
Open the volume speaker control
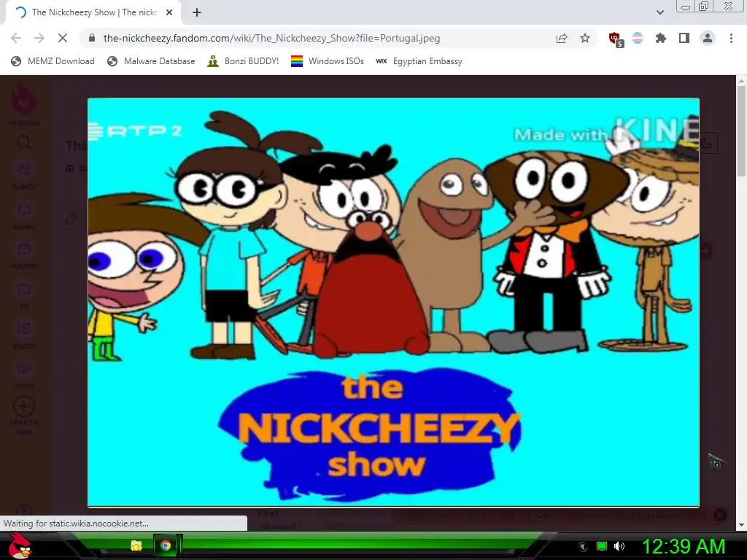click(619, 546)
